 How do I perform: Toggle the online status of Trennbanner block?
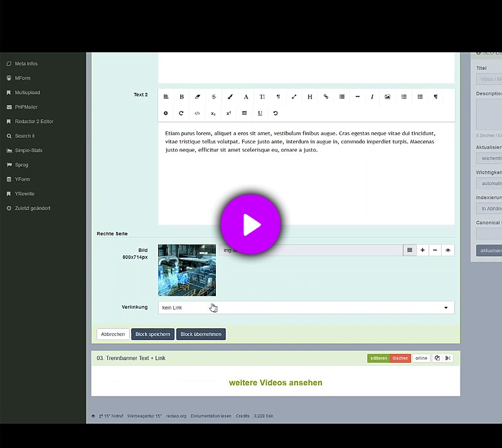421,358
